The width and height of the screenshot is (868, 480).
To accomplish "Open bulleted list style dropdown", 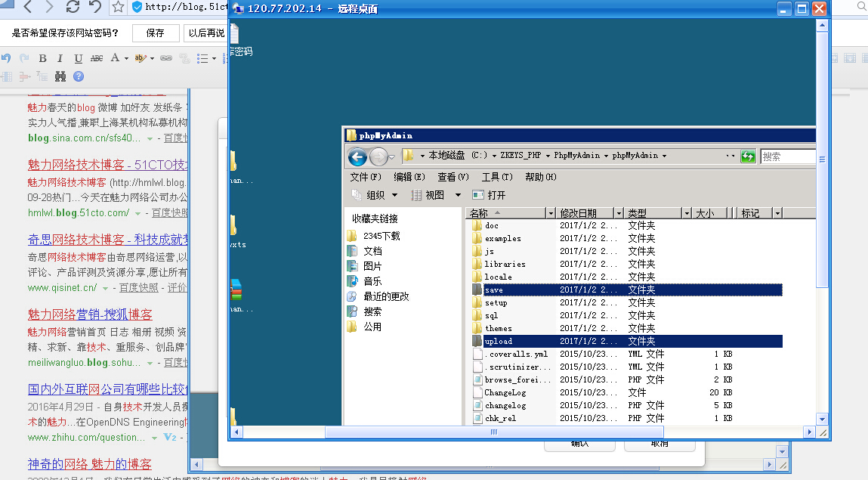I will pyautogui.click(x=214, y=58).
